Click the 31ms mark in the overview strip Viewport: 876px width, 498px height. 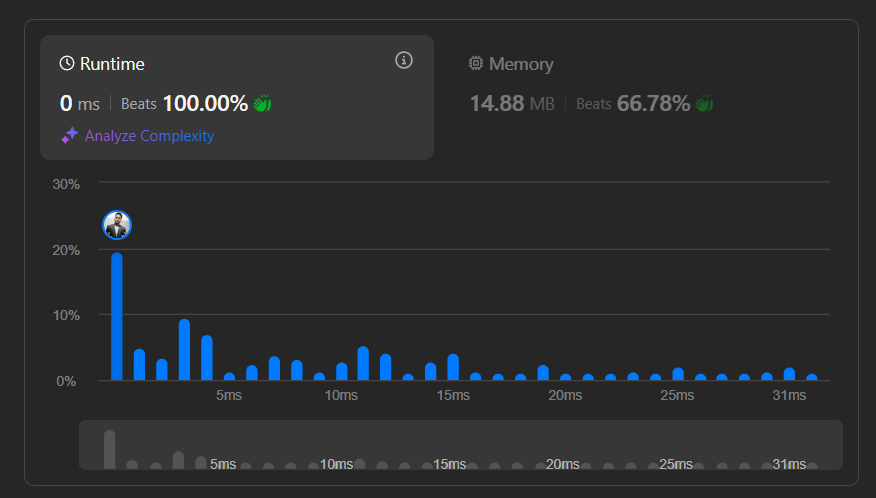[x=789, y=464]
